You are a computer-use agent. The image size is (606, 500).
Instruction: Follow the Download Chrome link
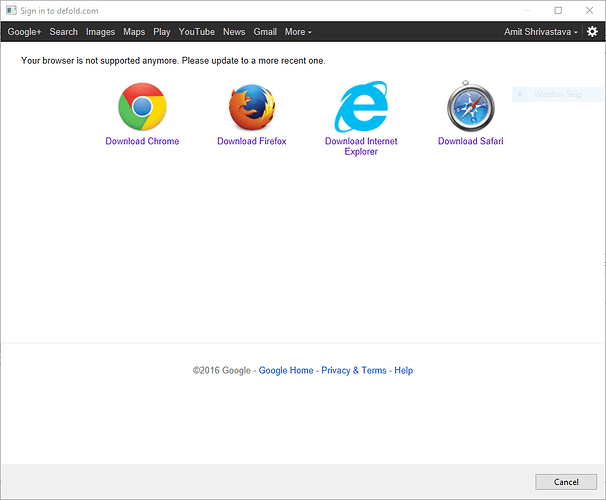tap(142, 141)
